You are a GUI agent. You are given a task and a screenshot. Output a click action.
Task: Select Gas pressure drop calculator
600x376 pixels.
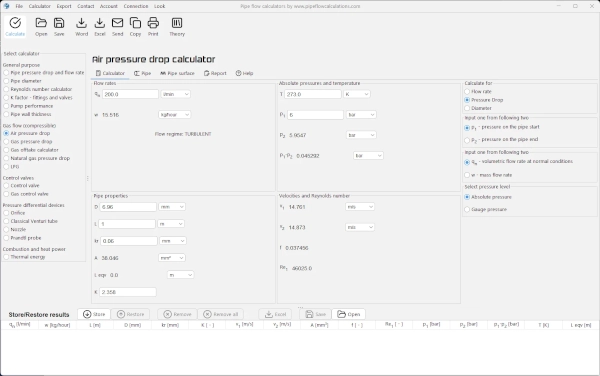click(x=28, y=142)
